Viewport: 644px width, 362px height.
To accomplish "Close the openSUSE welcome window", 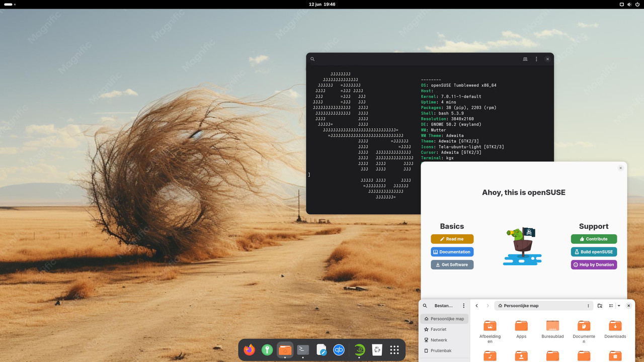I will coord(620,168).
